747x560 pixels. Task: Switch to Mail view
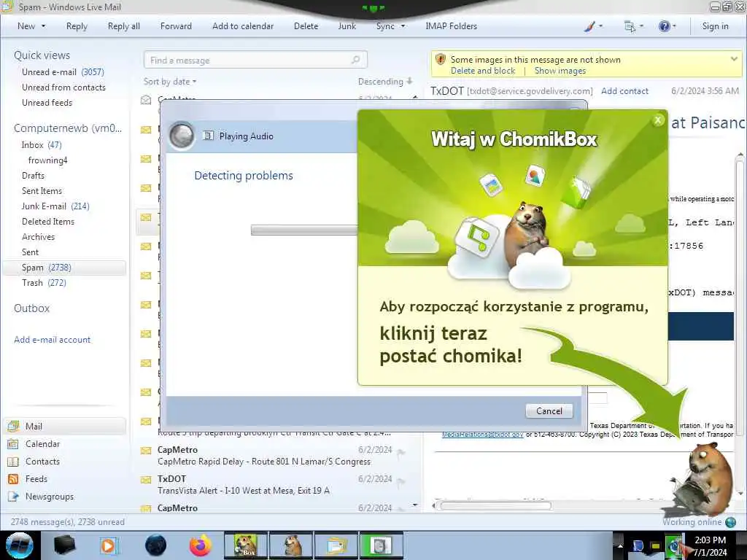65,426
